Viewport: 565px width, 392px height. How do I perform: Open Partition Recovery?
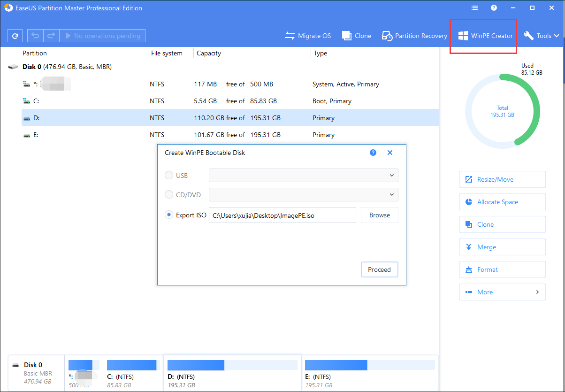(x=414, y=36)
